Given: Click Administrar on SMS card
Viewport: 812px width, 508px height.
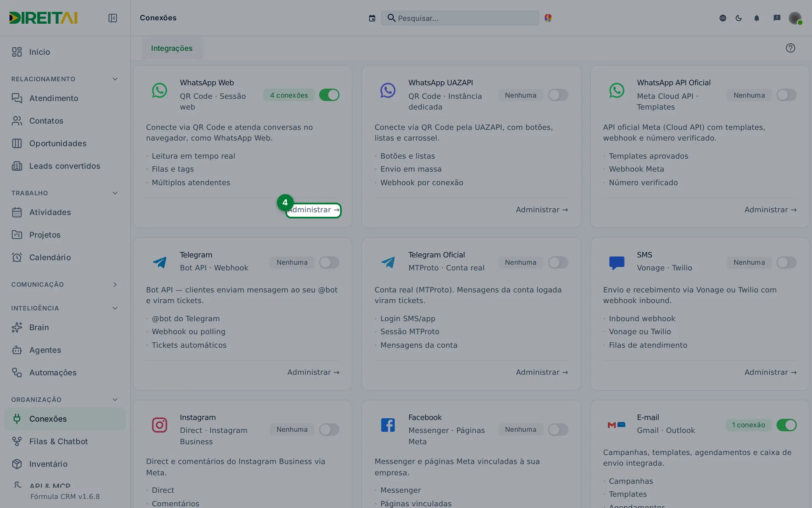Looking at the screenshot, I should click(771, 373).
